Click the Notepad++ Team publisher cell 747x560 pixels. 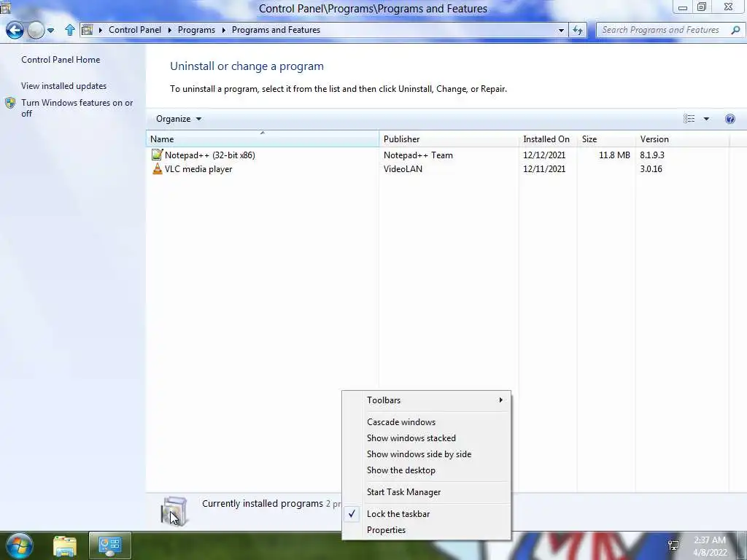418,155
